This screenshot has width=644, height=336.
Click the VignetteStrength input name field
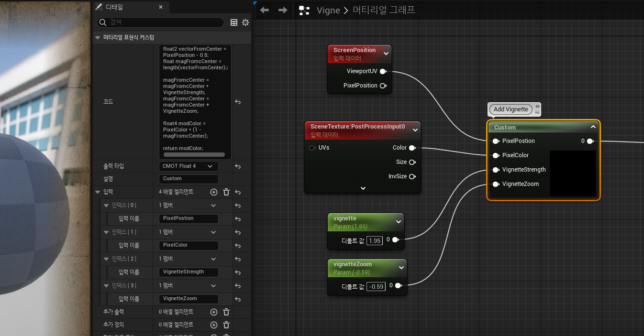[189, 272]
